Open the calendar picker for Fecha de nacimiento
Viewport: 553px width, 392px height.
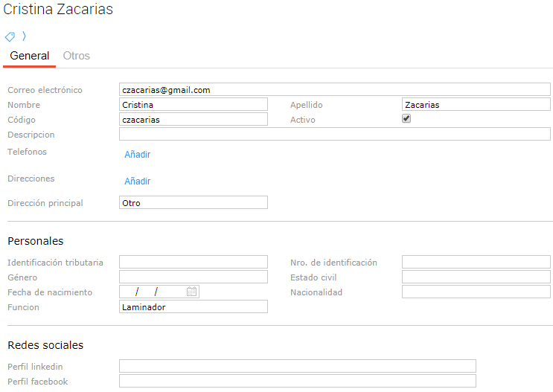click(191, 292)
